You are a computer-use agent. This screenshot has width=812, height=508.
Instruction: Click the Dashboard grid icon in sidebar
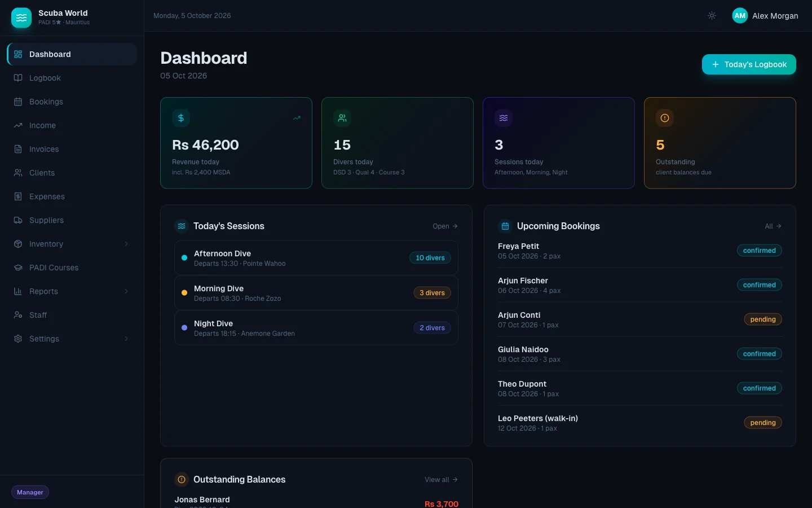[x=18, y=54]
